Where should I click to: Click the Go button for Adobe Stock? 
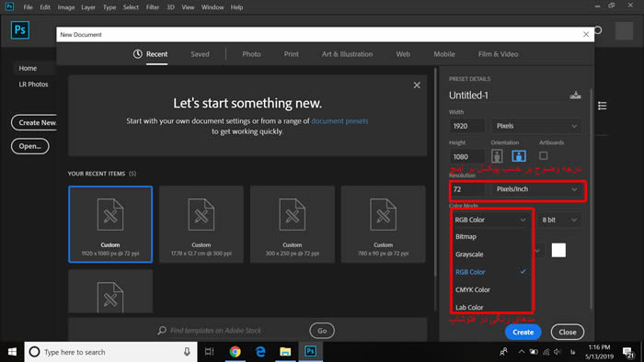[x=322, y=331]
